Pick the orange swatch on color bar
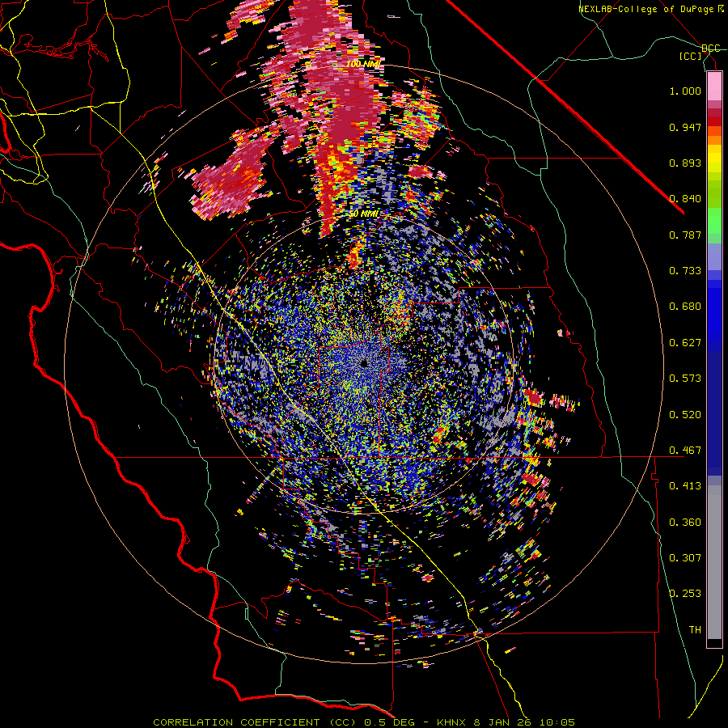Screen dimensions: 728x728 pyautogui.click(x=714, y=140)
